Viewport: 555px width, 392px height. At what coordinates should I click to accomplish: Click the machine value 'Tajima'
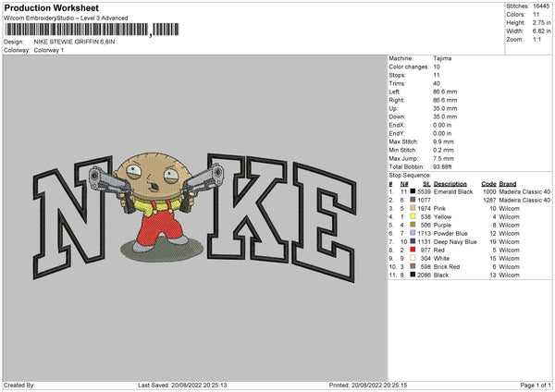pos(442,58)
